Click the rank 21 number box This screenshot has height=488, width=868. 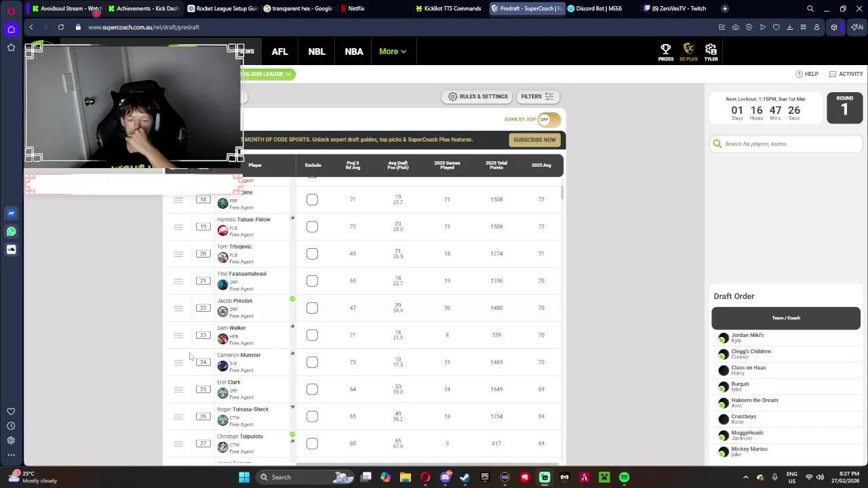tap(203, 281)
